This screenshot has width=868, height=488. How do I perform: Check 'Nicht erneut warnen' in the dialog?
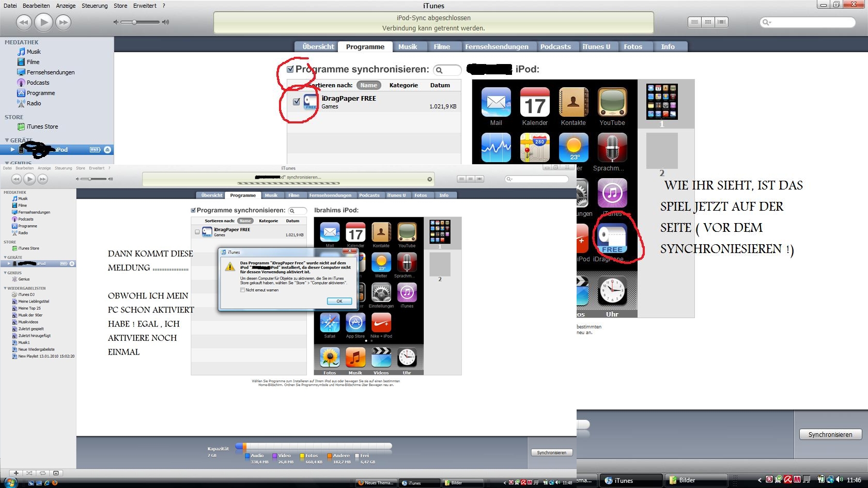[242, 290]
